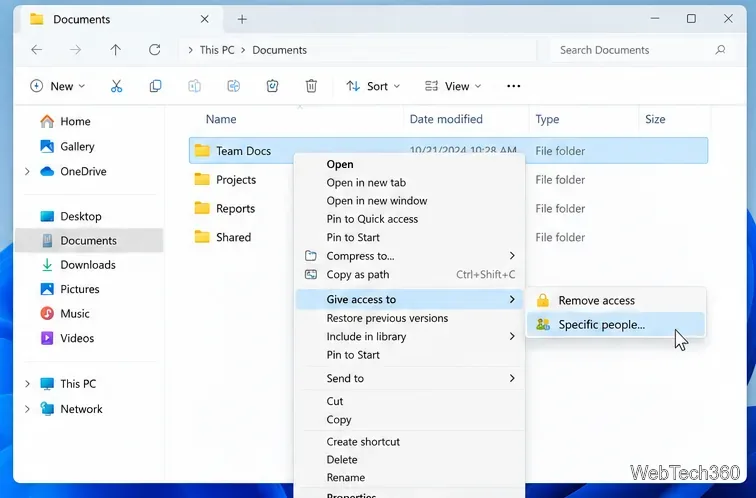Click the Paste toolbar icon

click(x=194, y=86)
